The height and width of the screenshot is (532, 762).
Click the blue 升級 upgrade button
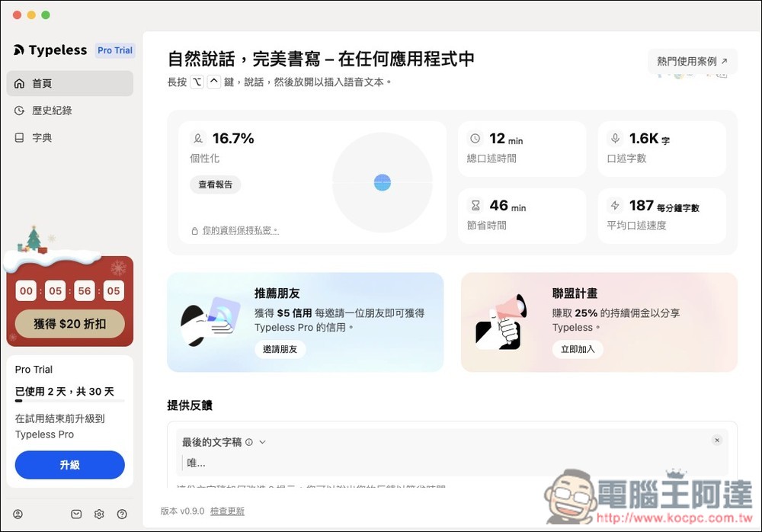coord(69,465)
